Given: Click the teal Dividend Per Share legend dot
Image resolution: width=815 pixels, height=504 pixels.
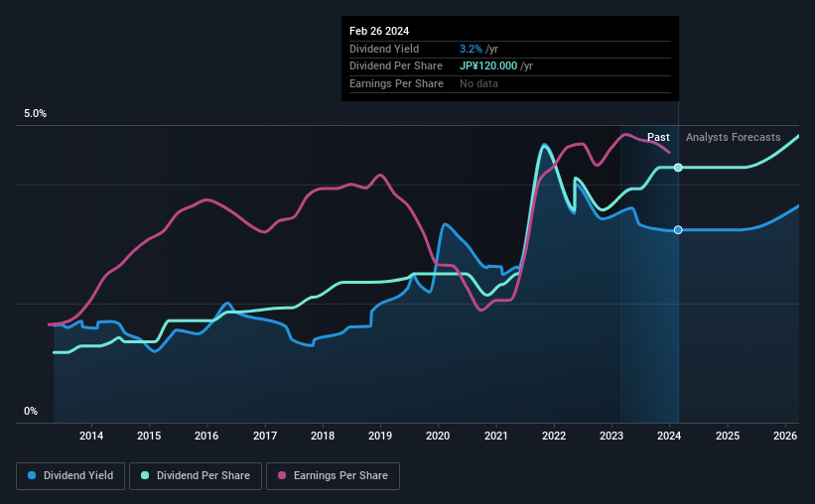Looking at the screenshot, I should click(x=145, y=475).
